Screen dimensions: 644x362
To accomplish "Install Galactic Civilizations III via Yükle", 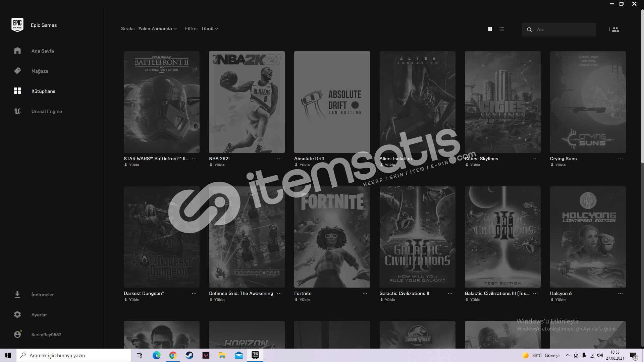I will [387, 300].
